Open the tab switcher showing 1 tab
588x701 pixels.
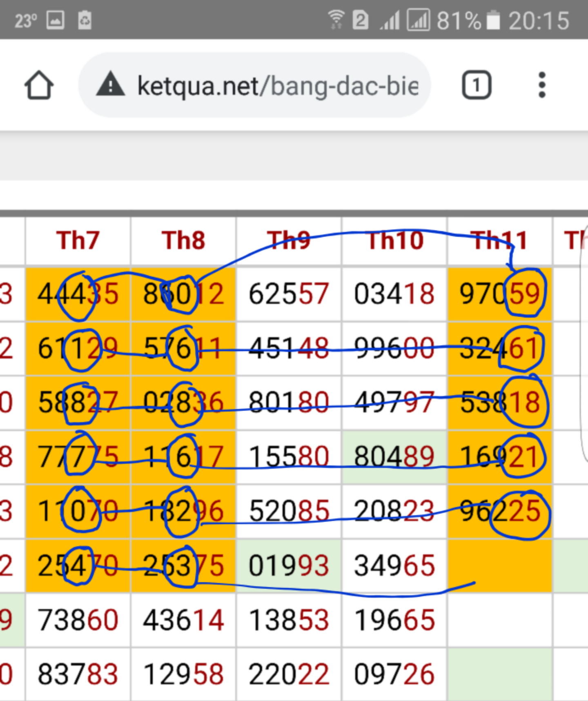tap(476, 85)
